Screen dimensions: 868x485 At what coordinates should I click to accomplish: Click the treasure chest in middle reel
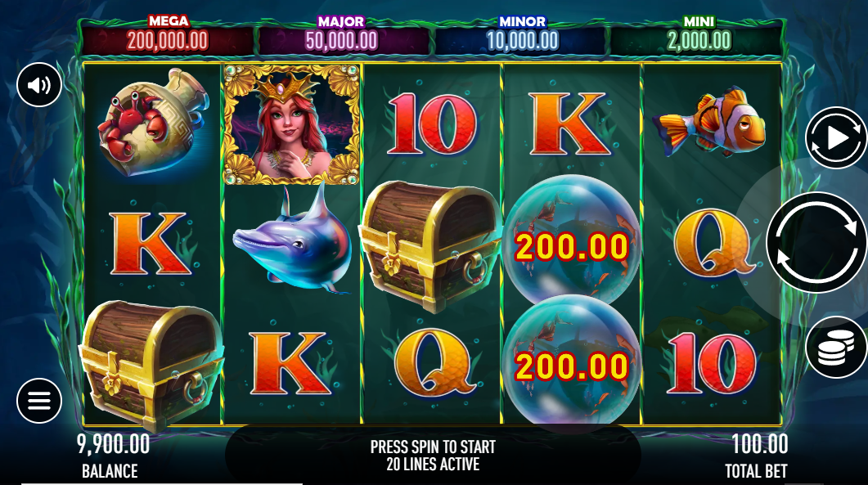[430, 245]
